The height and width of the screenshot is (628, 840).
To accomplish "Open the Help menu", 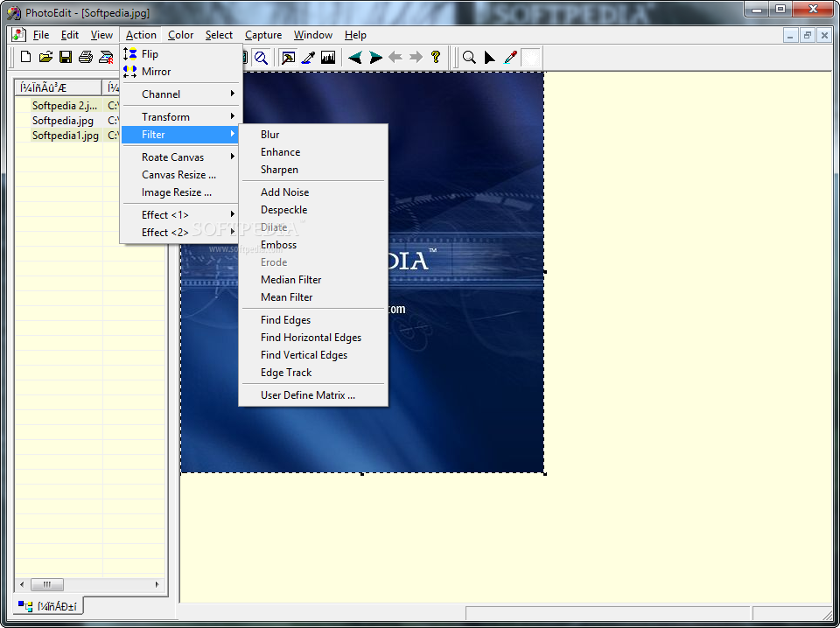I will coord(355,35).
